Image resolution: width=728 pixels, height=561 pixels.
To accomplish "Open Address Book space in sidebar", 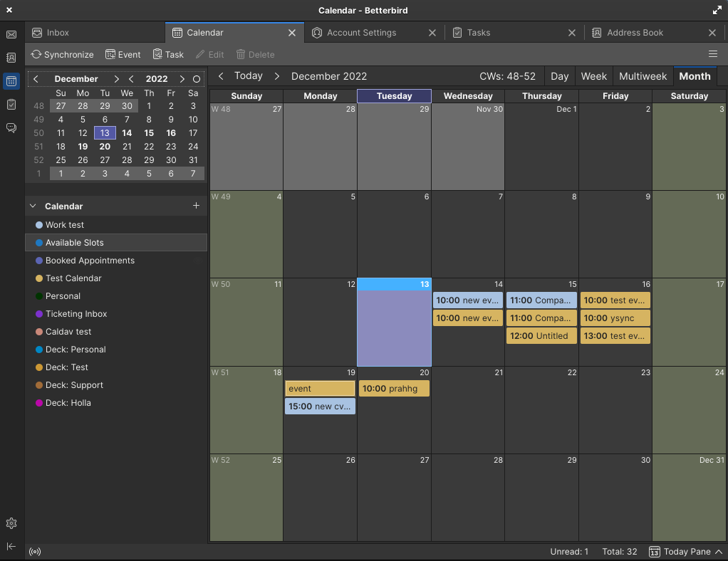I will (x=11, y=58).
